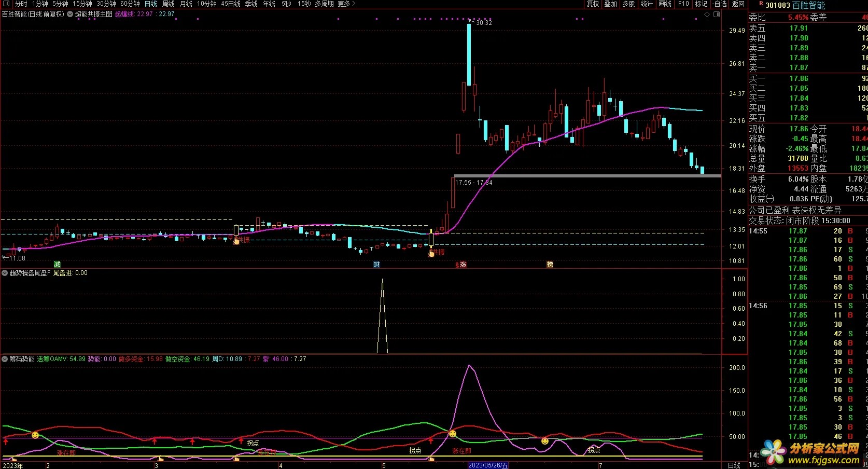This screenshot has width=868, height=469.
Task: Switch to 分时 intraday view
Action: (x=21, y=4)
